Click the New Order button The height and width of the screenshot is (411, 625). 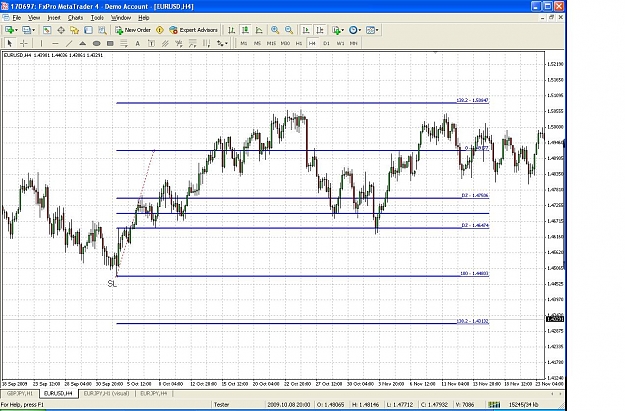point(133,30)
